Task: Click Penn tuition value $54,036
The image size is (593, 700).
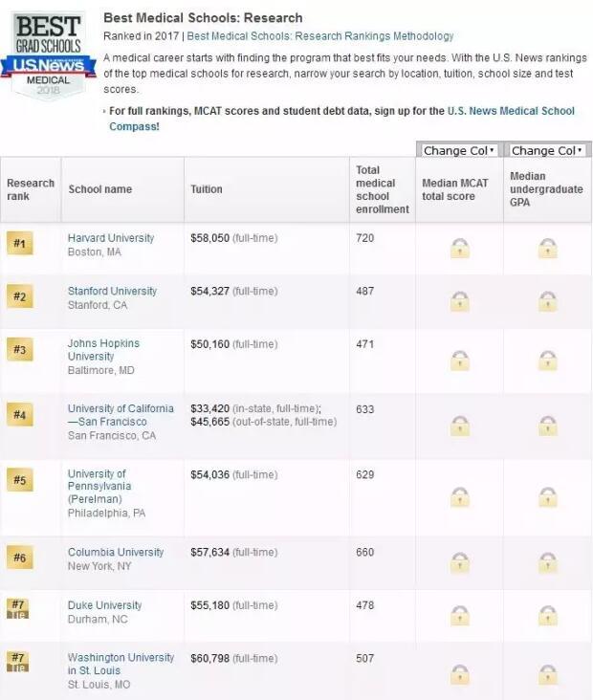Action: click(209, 474)
